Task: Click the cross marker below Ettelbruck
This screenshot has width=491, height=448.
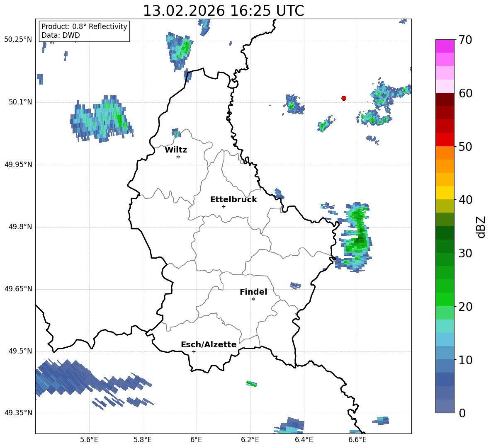Action: (x=224, y=206)
